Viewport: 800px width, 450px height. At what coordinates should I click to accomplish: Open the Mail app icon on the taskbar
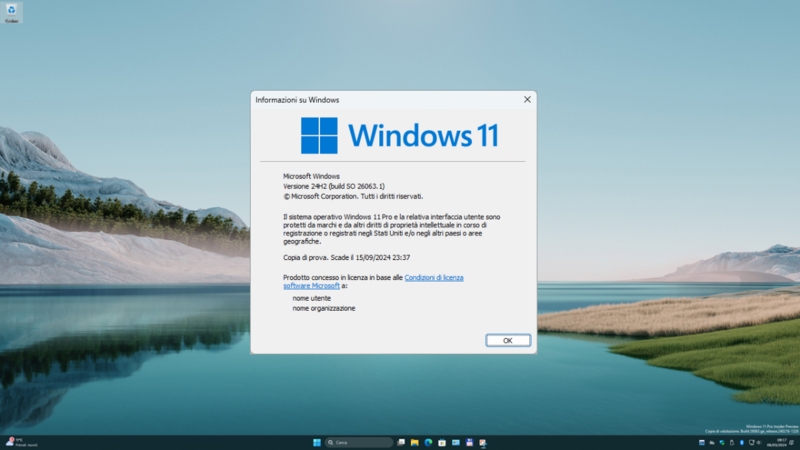pyautogui.click(x=456, y=442)
